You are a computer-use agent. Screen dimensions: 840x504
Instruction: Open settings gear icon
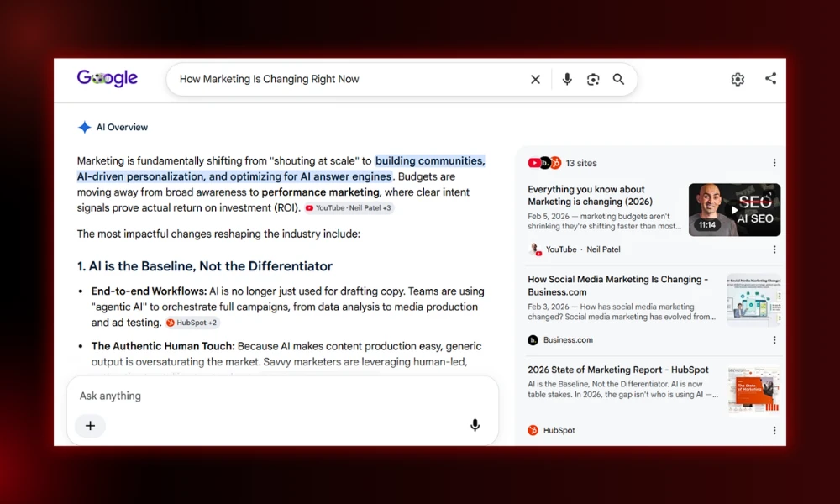tap(738, 79)
